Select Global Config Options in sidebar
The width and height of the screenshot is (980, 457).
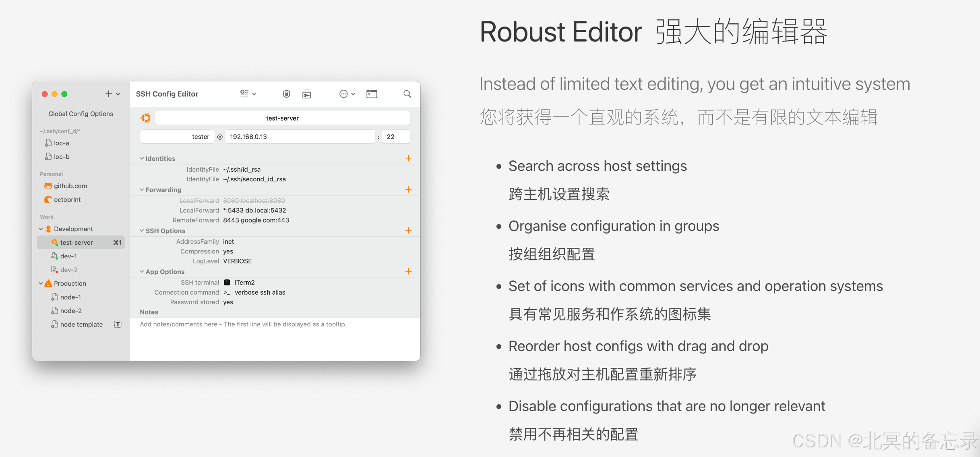point(81,114)
